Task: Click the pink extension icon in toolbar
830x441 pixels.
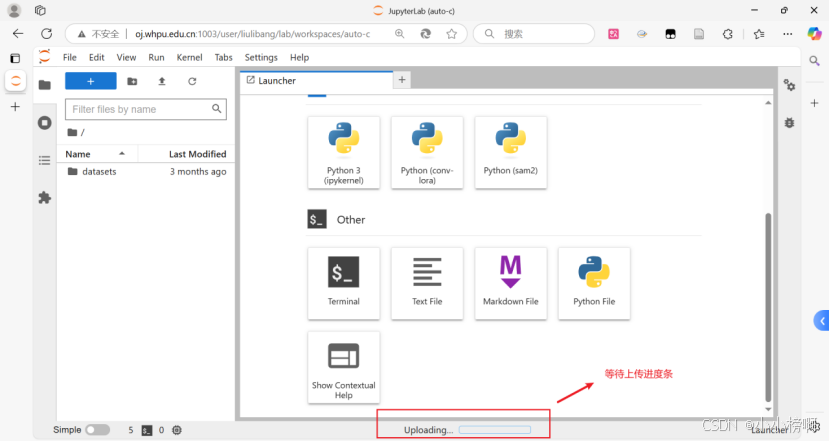Action: [x=614, y=34]
